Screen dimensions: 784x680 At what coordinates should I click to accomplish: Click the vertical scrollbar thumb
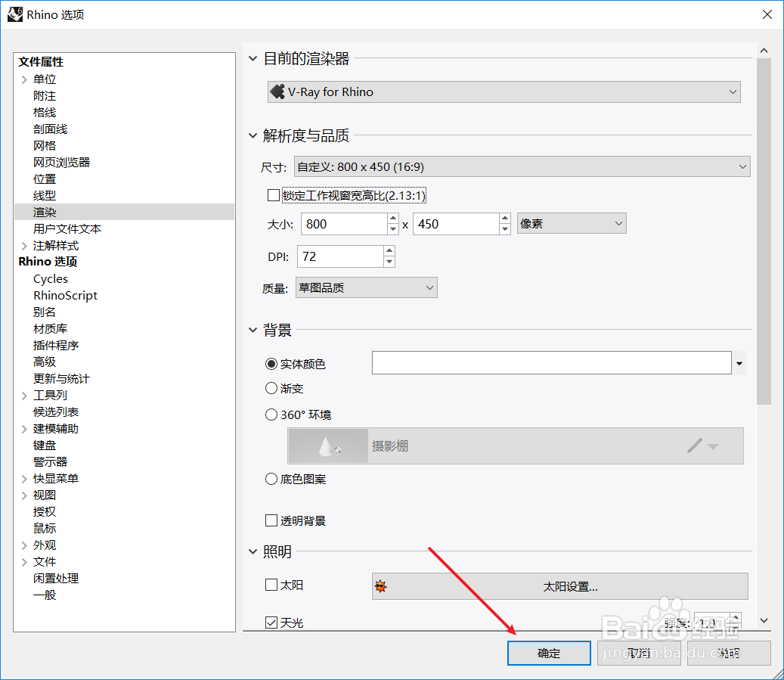coord(764,231)
